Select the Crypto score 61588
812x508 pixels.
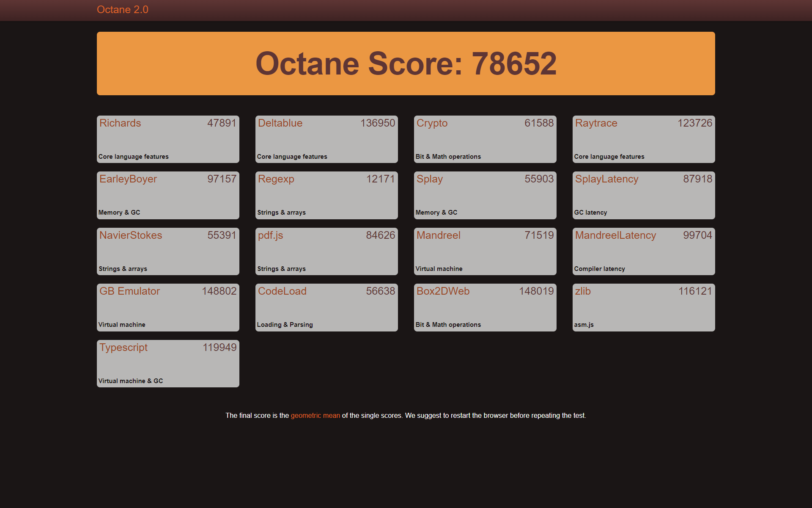click(539, 123)
